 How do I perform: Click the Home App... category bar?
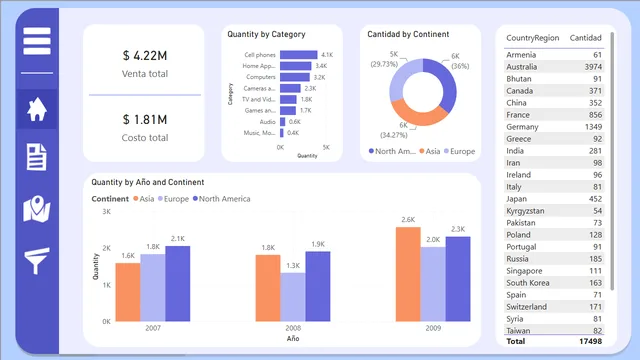click(x=296, y=66)
